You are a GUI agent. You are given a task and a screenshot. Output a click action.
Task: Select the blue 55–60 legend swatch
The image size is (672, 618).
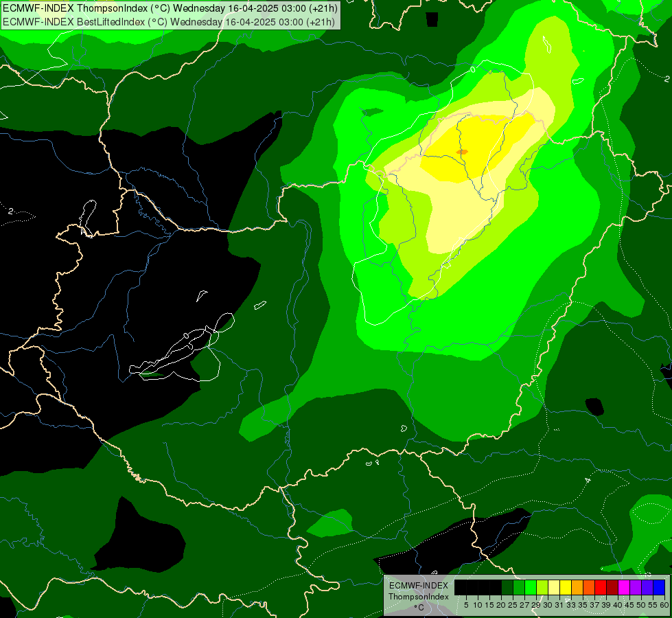(x=659, y=587)
